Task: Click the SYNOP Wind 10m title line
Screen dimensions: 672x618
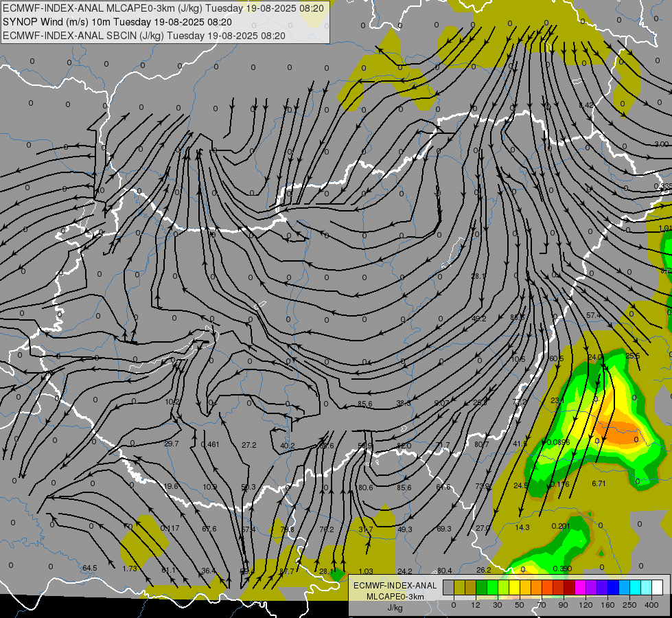Action: pyautogui.click(x=117, y=22)
